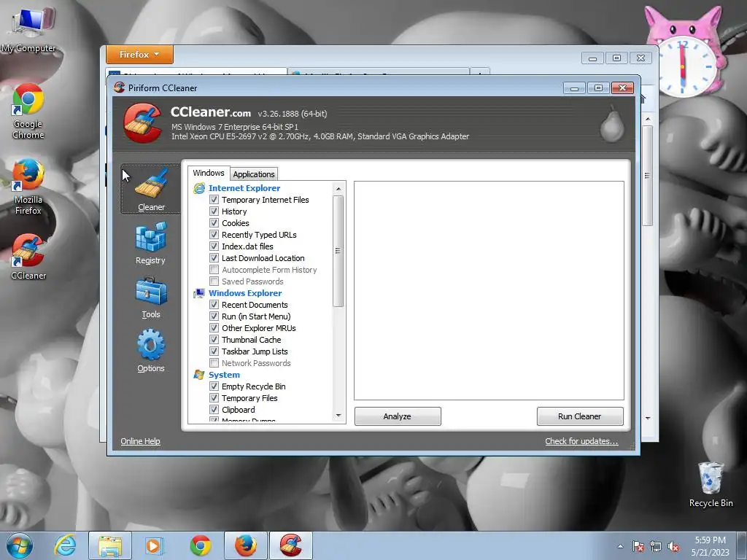
Task: Click cleaner list scroll-down arrow
Action: [x=338, y=416]
